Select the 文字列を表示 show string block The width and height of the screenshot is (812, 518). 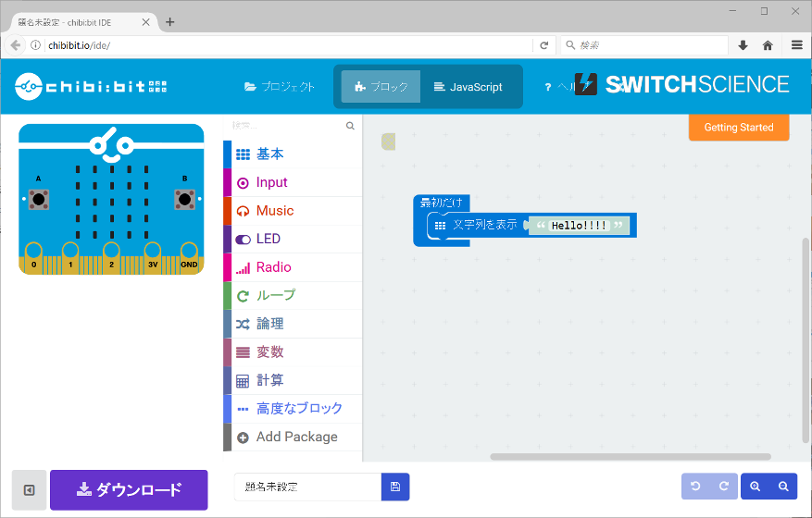point(485,225)
